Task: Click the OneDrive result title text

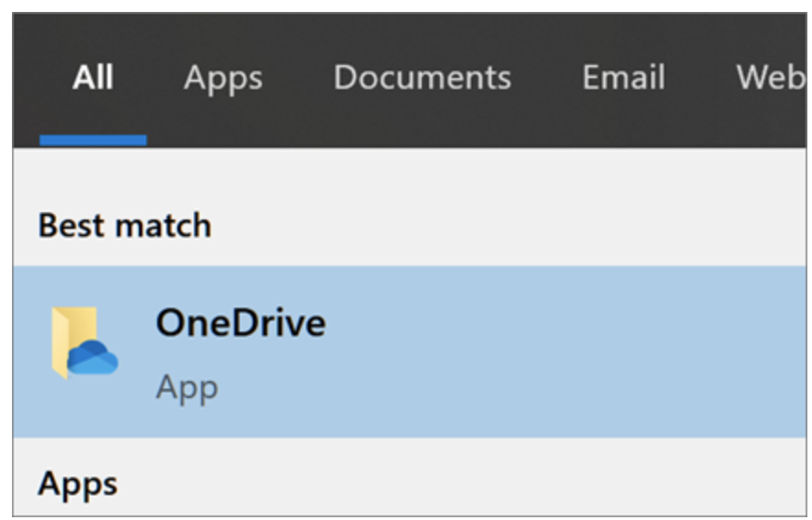Action: (x=240, y=323)
